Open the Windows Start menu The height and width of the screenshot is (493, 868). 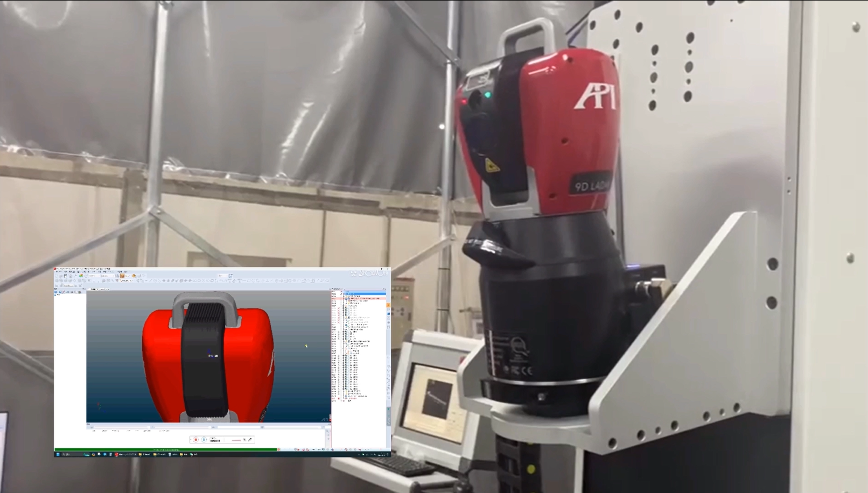coord(58,454)
